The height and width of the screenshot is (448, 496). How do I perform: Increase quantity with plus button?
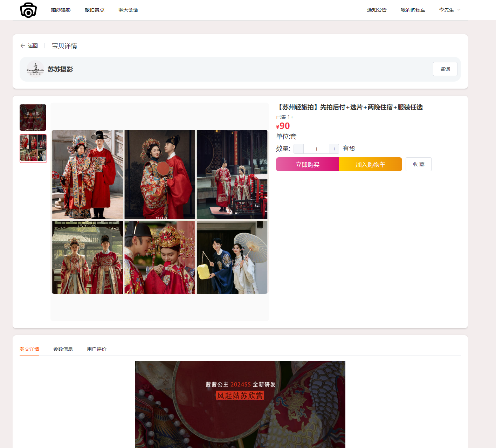tap(334, 149)
